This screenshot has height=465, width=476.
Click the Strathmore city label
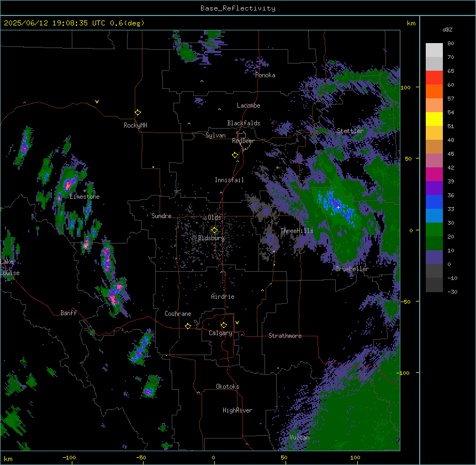285,336
